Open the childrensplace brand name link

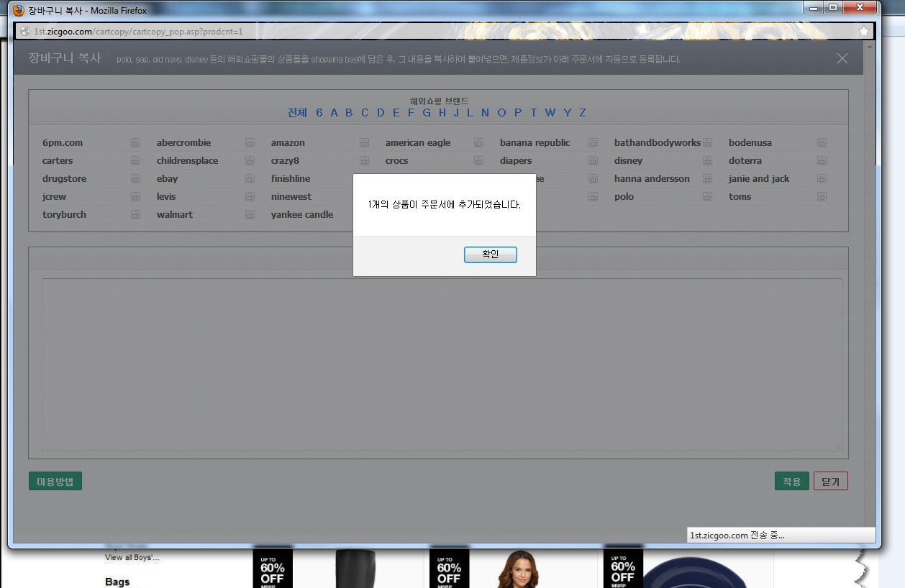click(187, 160)
